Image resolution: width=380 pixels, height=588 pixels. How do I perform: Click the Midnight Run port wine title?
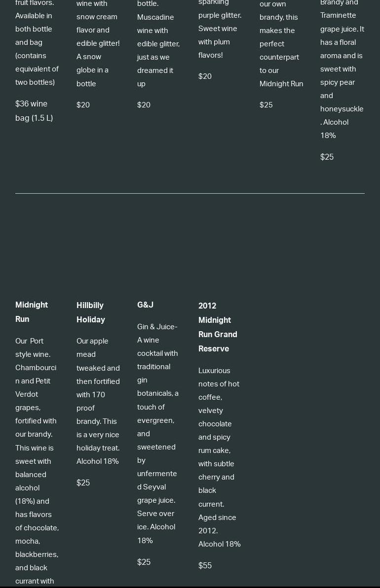tap(31, 312)
